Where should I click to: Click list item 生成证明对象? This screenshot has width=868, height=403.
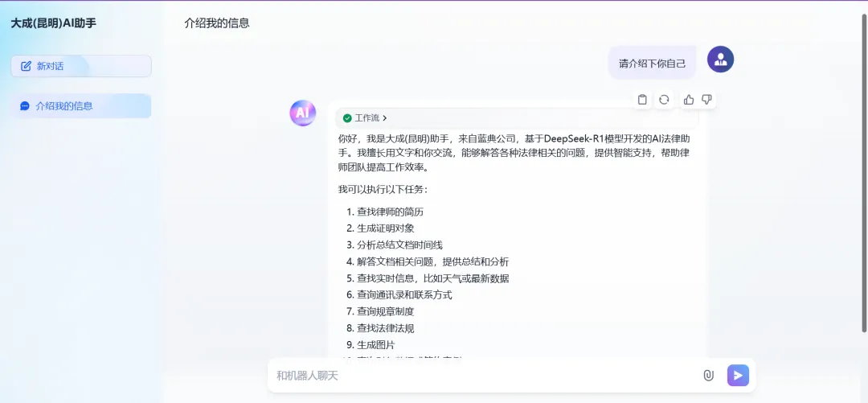(x=385, y=228)
